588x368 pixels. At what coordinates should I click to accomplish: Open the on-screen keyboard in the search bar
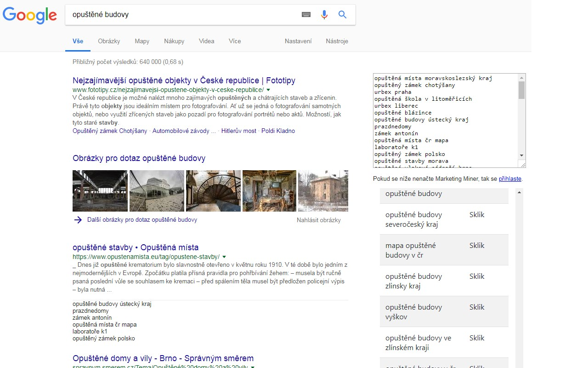click(x=306, y=14)
